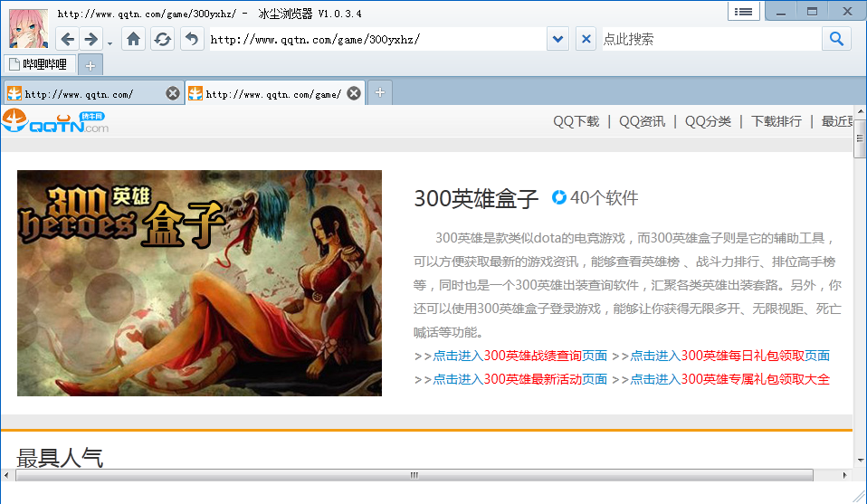Image resolution: width=867 pixels, height=504 pixels.
Task: Click the QQTN.com site logo
Action: click(x=54, y=121)
